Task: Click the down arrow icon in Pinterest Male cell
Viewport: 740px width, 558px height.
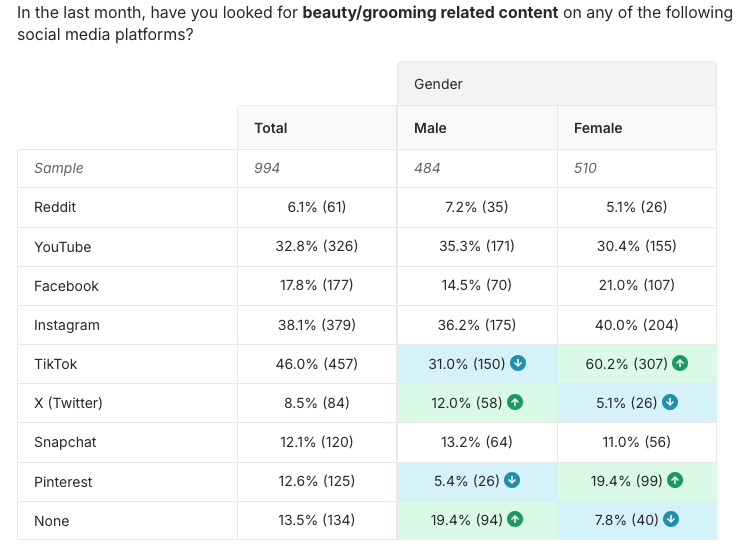Action: click(x=511, y=481)
